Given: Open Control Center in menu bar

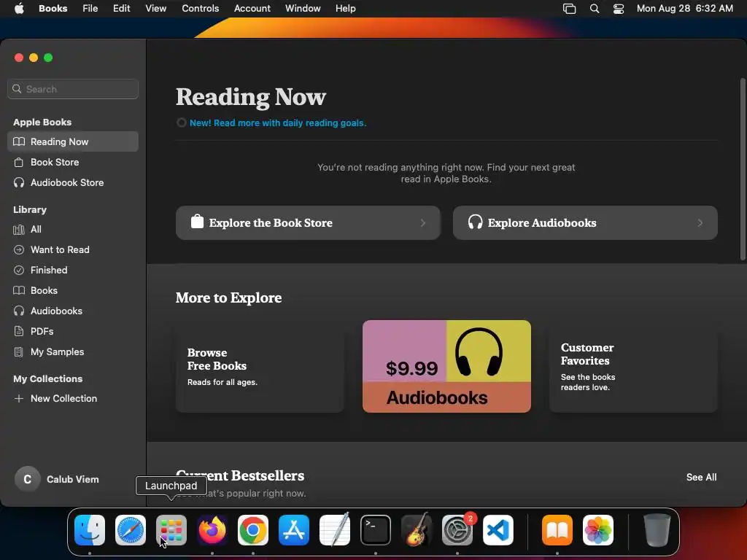Looking at the screenshot, I should click(x=619, y=9).
